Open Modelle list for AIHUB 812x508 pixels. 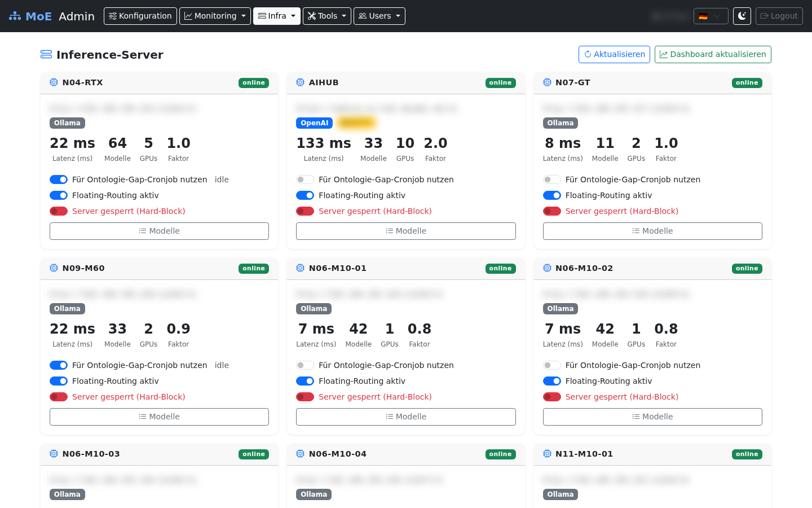pyautogui.click(x=406, y=231)
